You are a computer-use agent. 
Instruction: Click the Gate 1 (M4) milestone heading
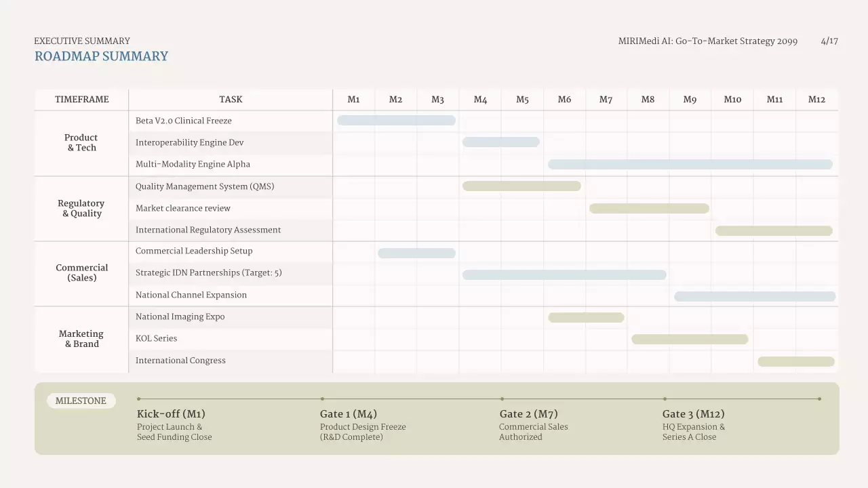click(x=349, y=414)
